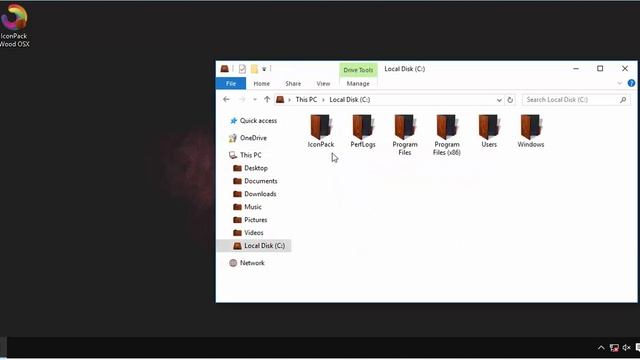Open the PerfLogs folder
The image size is (640, 360).
(x=363, y=131)
